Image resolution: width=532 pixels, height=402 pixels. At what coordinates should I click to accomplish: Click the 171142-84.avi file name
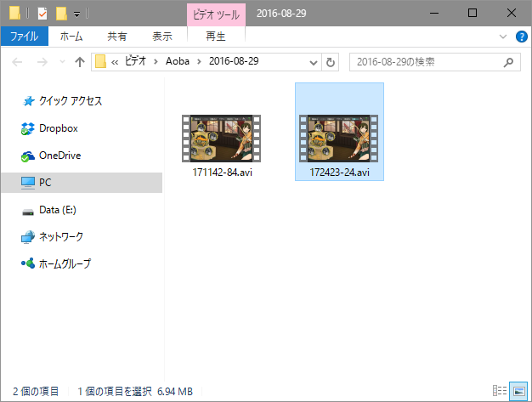click(222, 173)
